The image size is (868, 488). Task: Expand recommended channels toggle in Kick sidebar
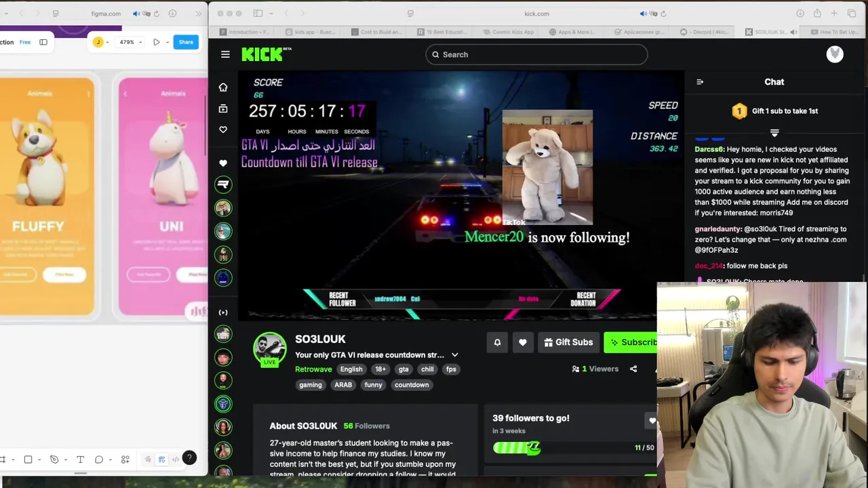click(223, 312)
